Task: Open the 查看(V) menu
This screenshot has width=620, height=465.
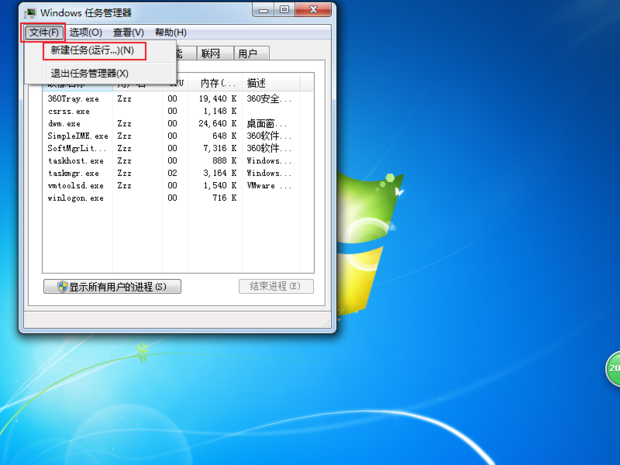Action: pyautogui.click(x=128, y=32)
